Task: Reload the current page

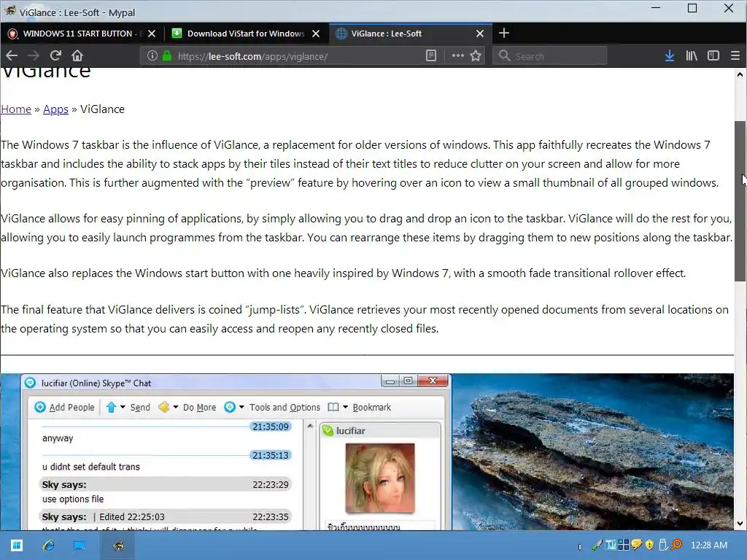Action: coord(55,55)
